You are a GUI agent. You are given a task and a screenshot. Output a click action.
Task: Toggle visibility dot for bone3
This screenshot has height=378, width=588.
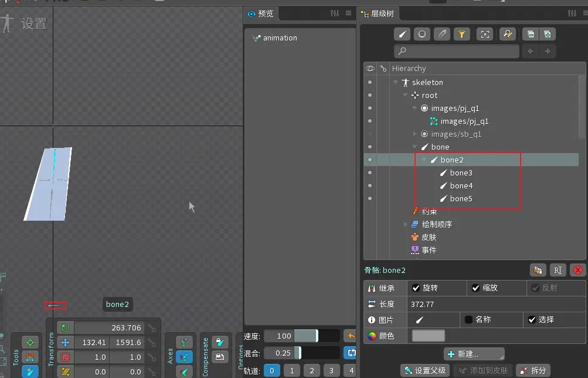370,173
